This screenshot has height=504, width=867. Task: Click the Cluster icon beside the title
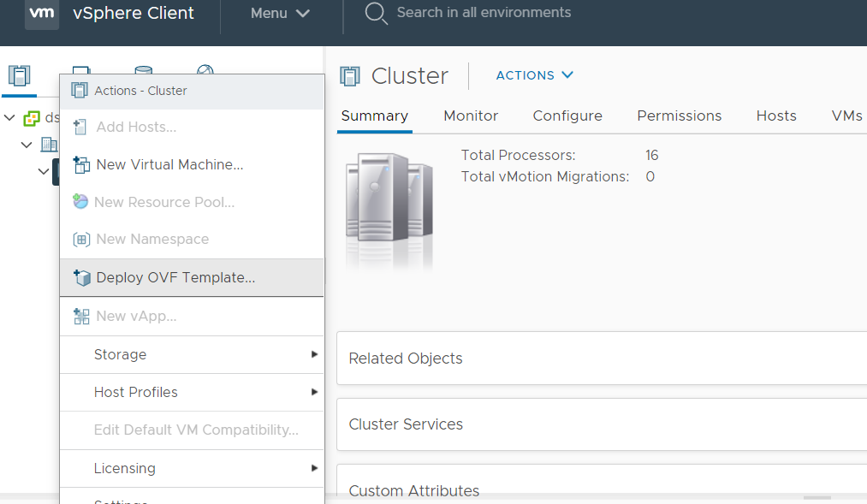coord(350,76)
